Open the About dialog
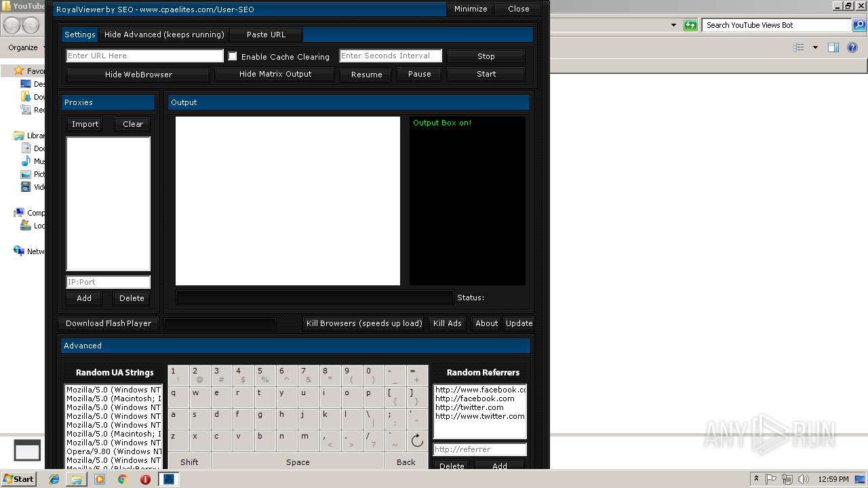 pos(486,323)
